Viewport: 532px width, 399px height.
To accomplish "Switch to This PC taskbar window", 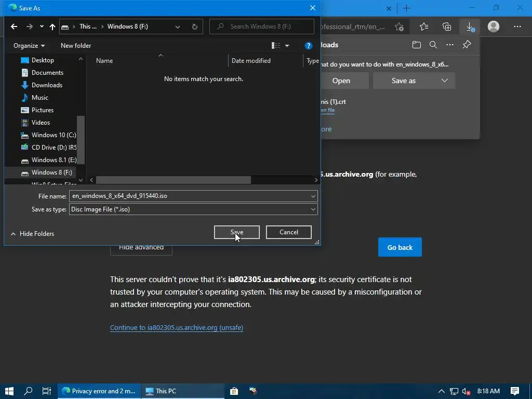I will [x=182, y=391].
